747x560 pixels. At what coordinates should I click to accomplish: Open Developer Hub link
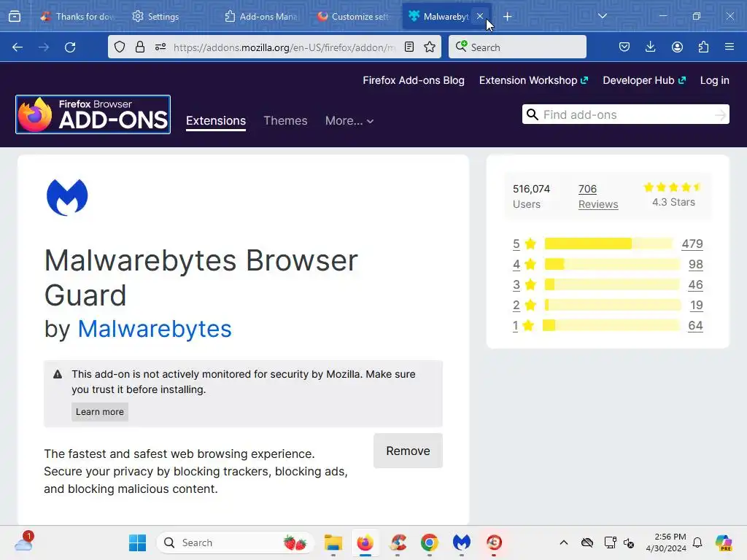point(644,80)
